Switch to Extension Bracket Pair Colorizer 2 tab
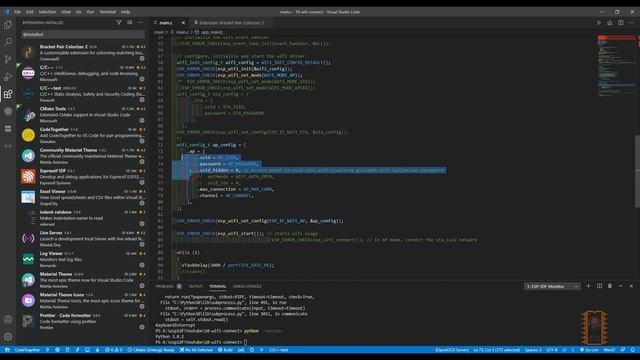Image resolution: width=640 pixels, height=360 pixels. click(x=231, y=23)
